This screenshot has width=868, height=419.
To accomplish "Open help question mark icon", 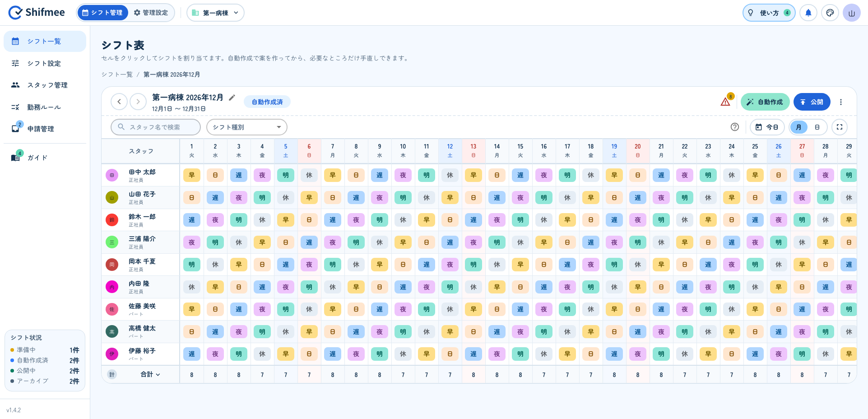I will pyautogui.click(x=735, y=127).
